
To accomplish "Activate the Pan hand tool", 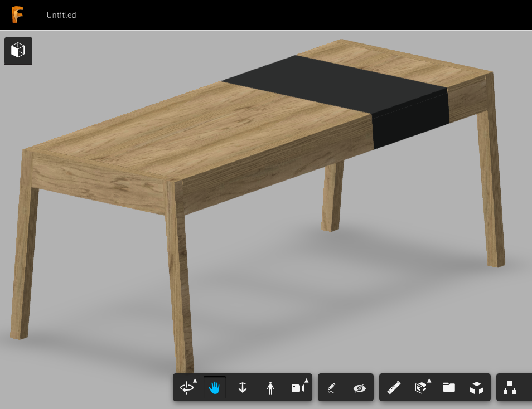I will tap(215, 388).
